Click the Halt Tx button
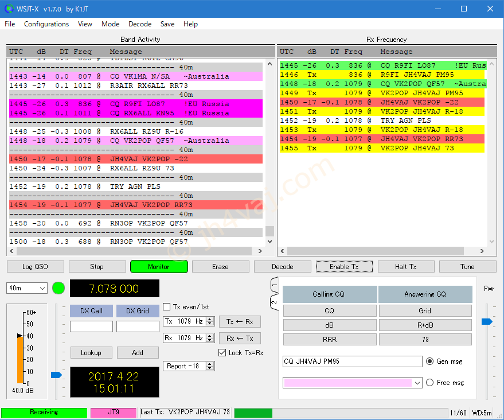 (x=406, y=267)
